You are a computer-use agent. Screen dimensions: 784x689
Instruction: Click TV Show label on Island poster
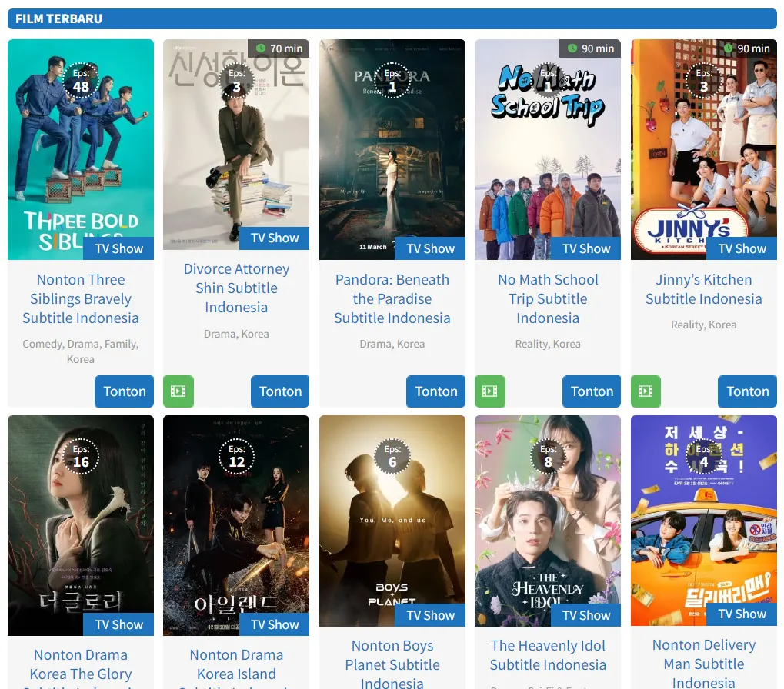pyautogui.click(x=275, y=624)
